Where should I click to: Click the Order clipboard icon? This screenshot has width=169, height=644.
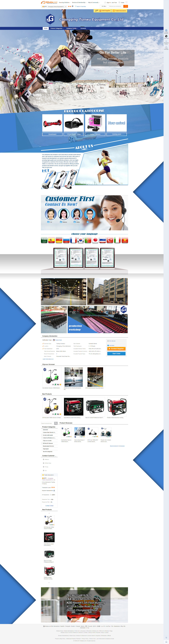click(119, 2)
